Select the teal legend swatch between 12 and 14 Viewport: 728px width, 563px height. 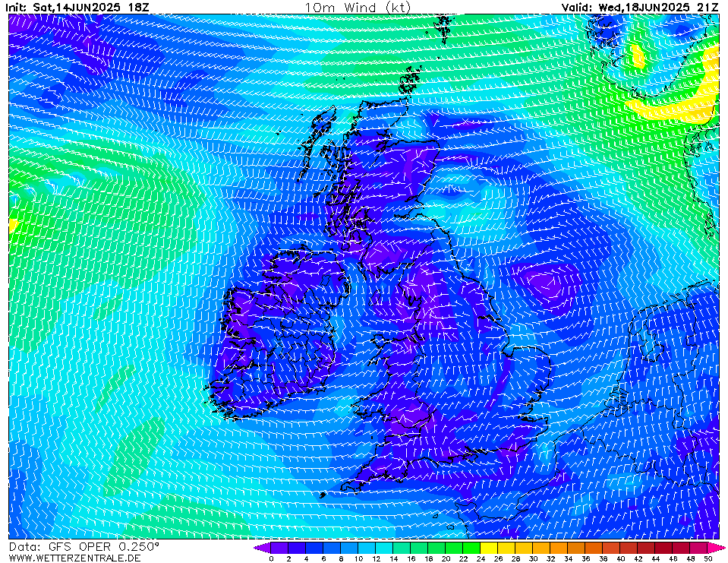point(384,548)
